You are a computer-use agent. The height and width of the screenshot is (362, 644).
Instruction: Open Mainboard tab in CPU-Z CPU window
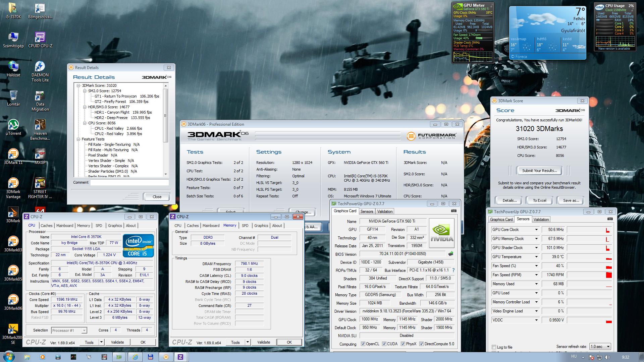65,226
